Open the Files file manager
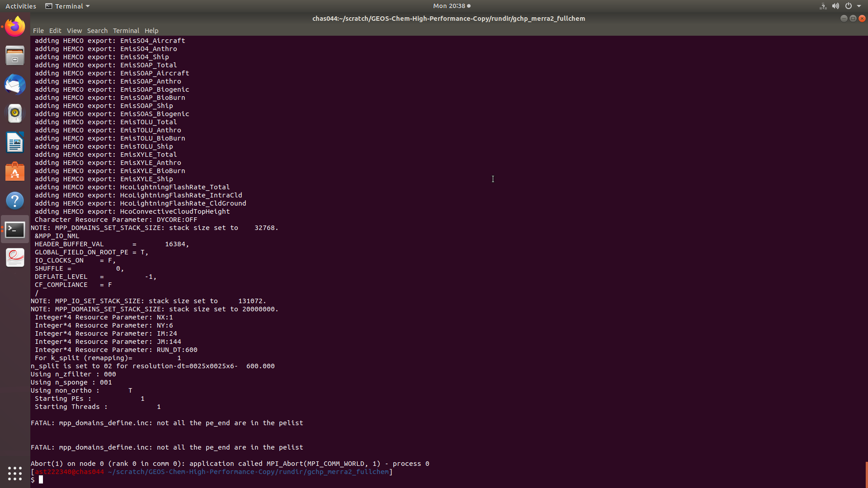This screenshot has width=868, height=488. pyautogui.click(x=15, y=55)
